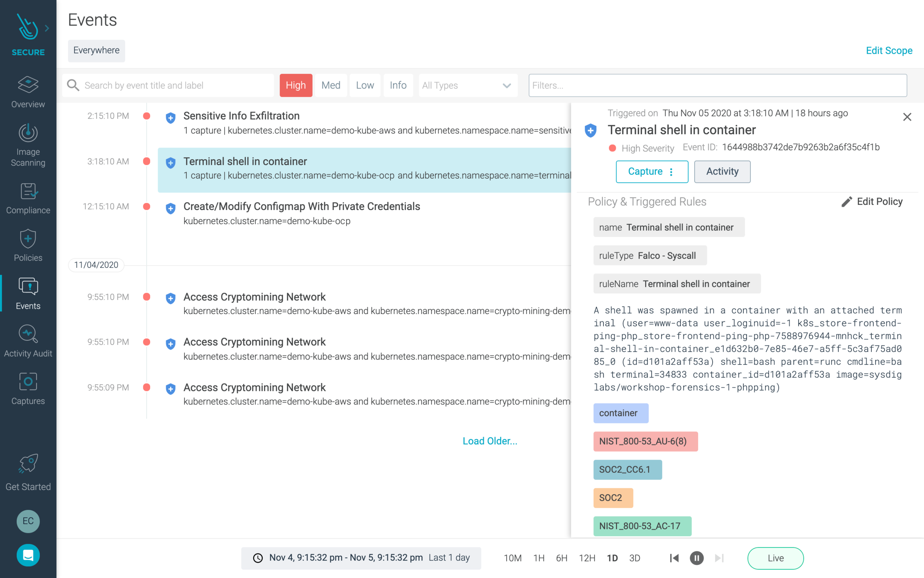Image resolution: width=924 pixels, height=578 pixels.
Task: Open the Captures section
Action: pyautogui.click(x=28, y=389)
